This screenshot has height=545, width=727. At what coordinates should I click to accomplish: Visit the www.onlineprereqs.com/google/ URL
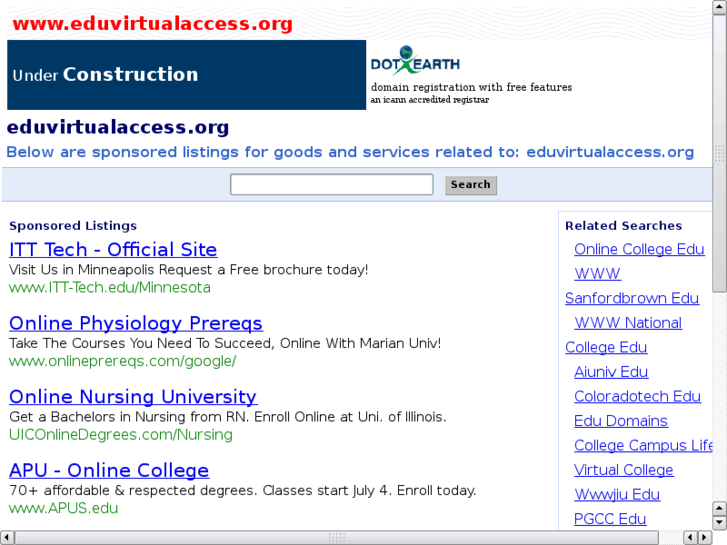[x=122, y=361]
